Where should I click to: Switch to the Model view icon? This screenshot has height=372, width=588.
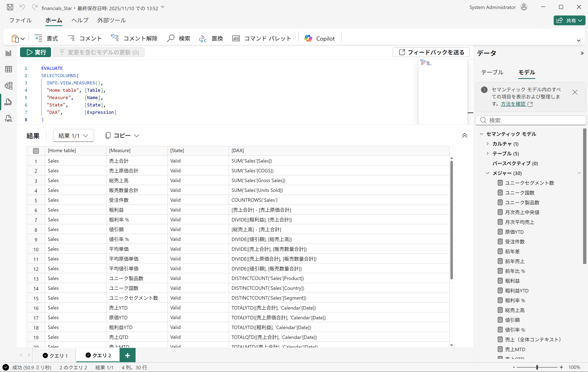pyautogui.click(x=8, y=86)
